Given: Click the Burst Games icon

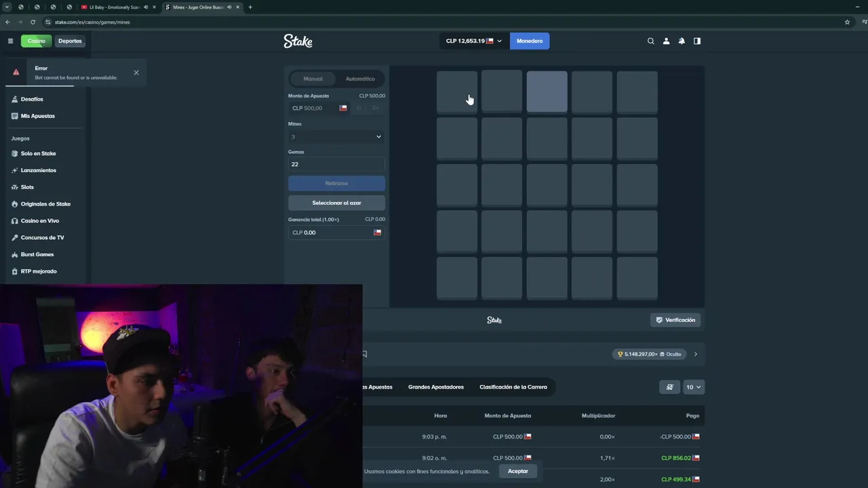Looking at the screenshot, I should [15, 254].
